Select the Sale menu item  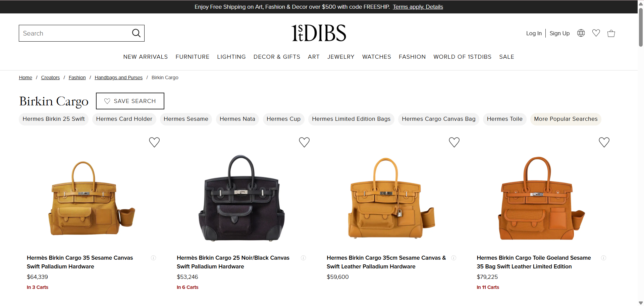(506, 57)
